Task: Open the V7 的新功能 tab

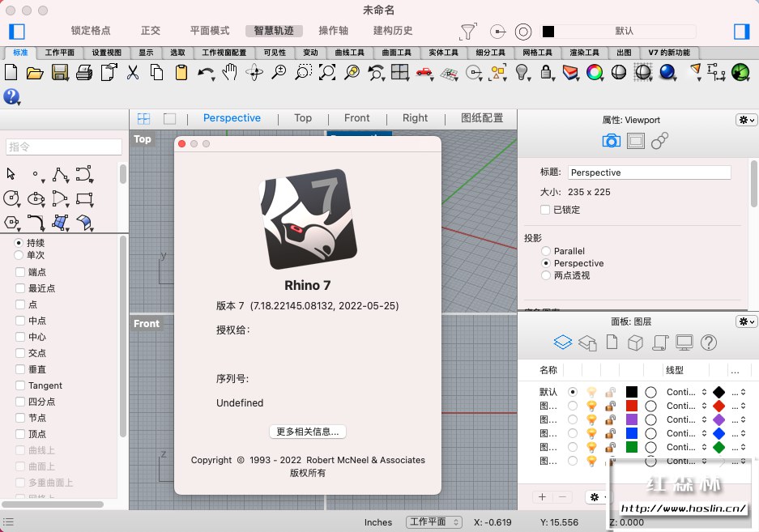Action: 669,53
